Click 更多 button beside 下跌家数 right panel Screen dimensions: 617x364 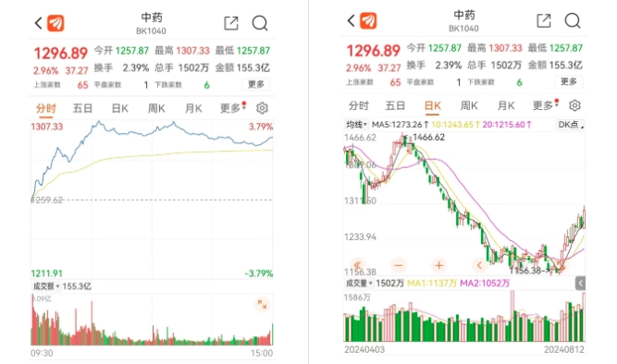pos(569,82)
